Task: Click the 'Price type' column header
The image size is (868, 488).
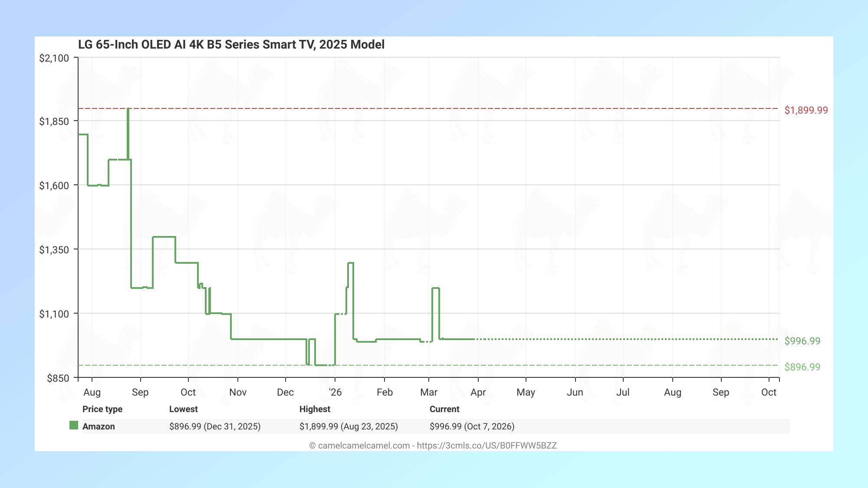Action: pos(102,409)
